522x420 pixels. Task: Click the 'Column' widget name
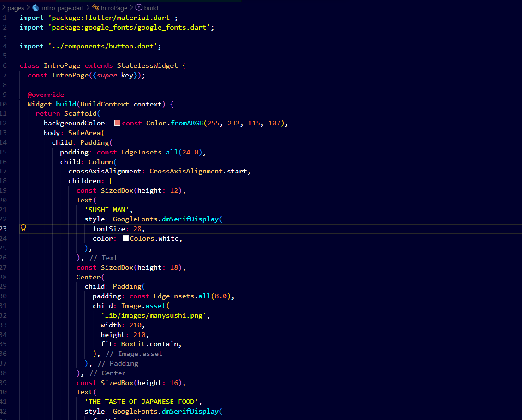(101, 162)
